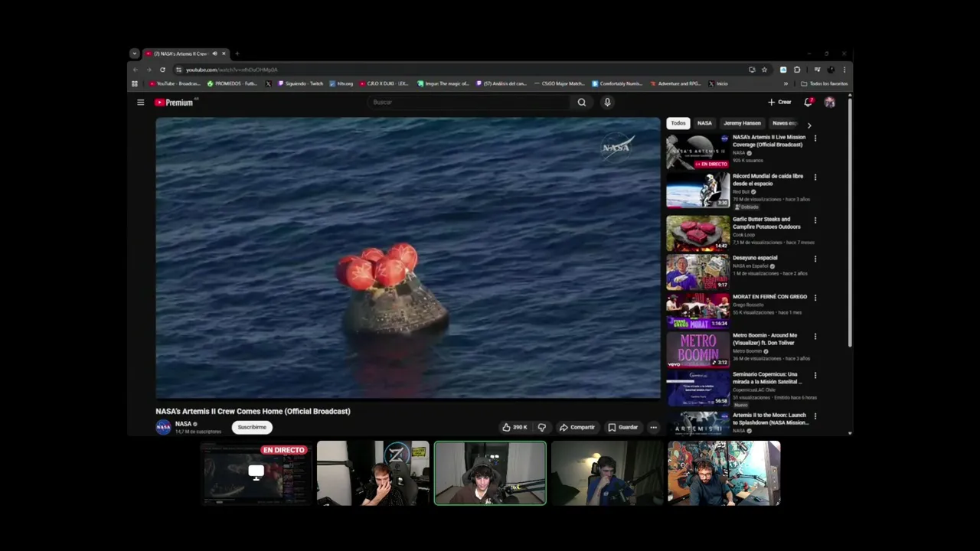Screen dimensions: 980x551
Task: Focus the Buscar search field
Action: point(469,103)
